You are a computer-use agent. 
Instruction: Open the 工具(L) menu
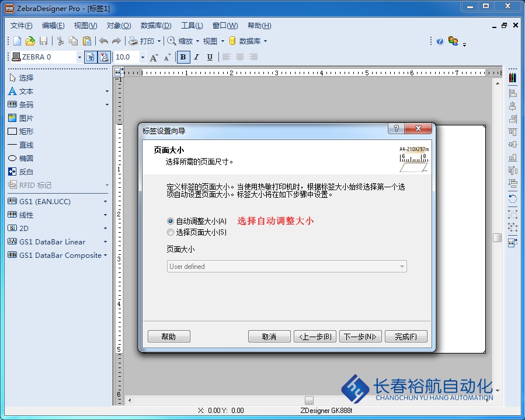(192, 26)
